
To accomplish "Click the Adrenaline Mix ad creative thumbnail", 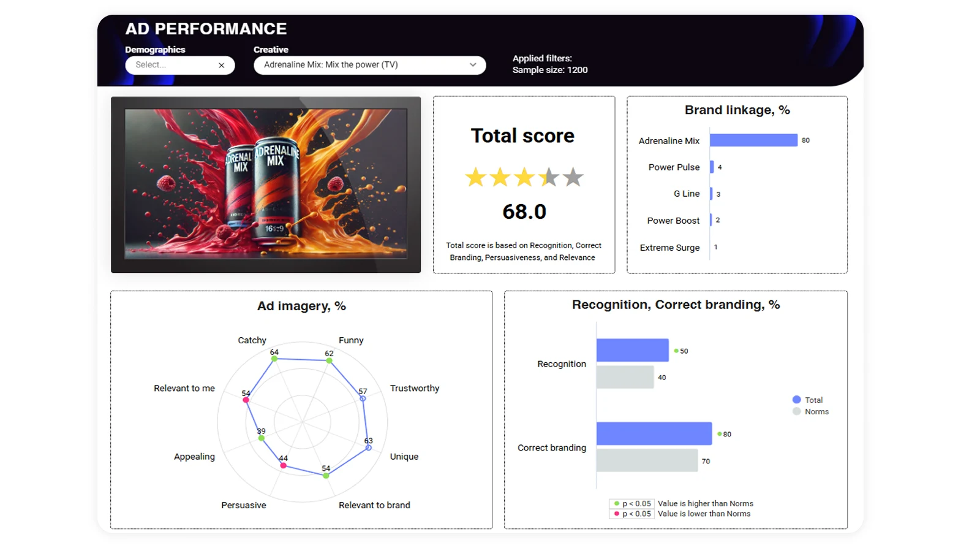I will coord(266,185).
